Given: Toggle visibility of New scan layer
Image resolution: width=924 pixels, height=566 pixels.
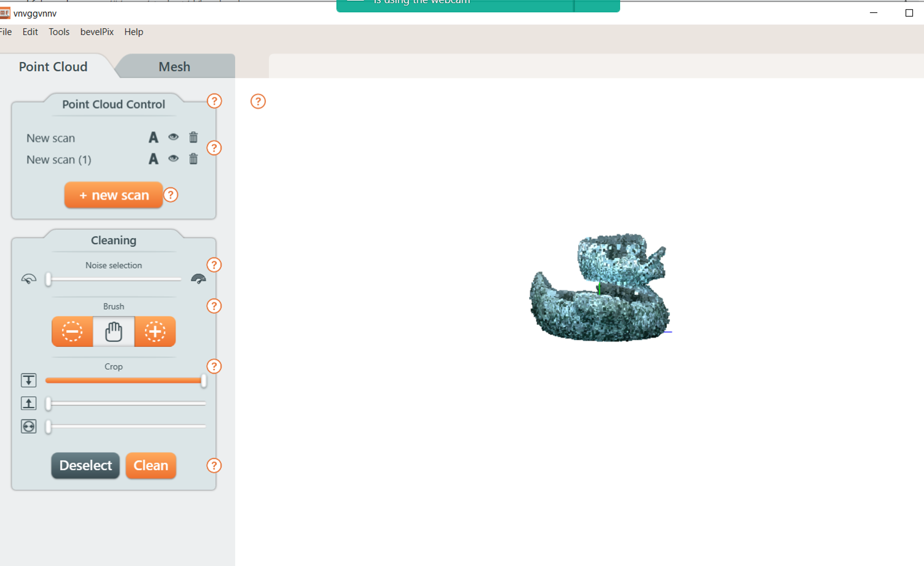Looking at the screenshot, I should 173,137.
